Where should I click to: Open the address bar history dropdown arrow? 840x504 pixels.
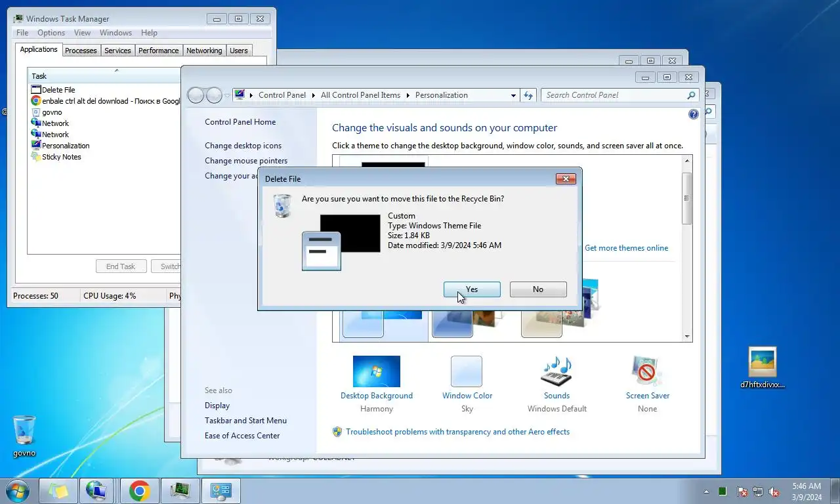click(513, 95)
